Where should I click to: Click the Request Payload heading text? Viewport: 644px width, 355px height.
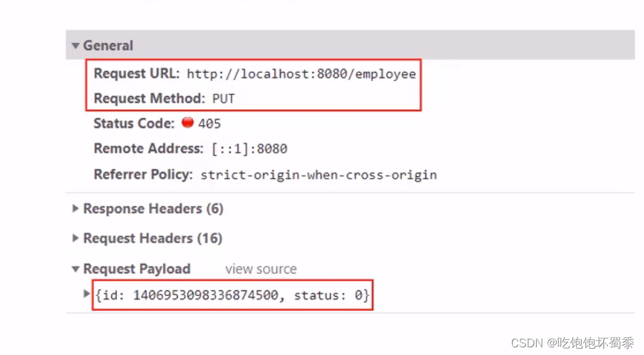[137, 269]
